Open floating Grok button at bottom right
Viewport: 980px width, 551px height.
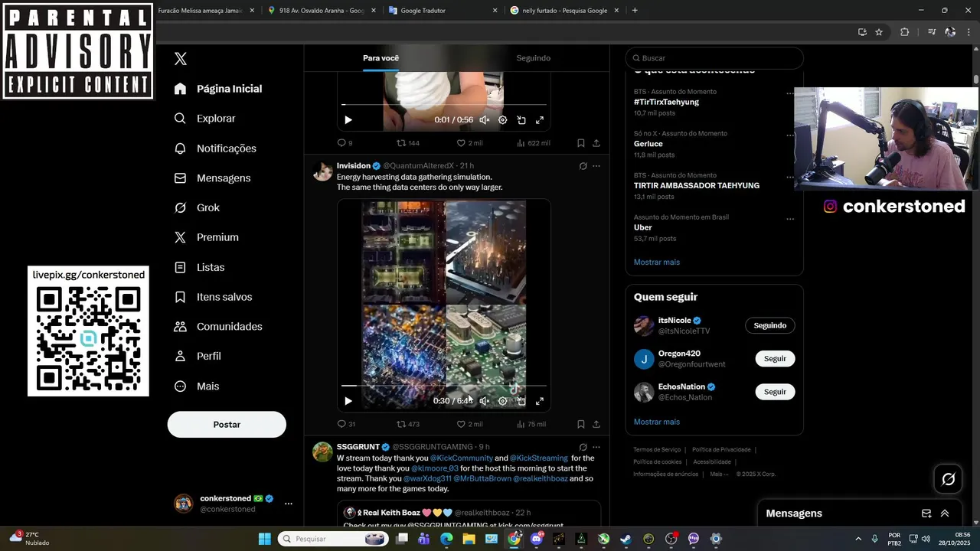[x=949, y=479]
